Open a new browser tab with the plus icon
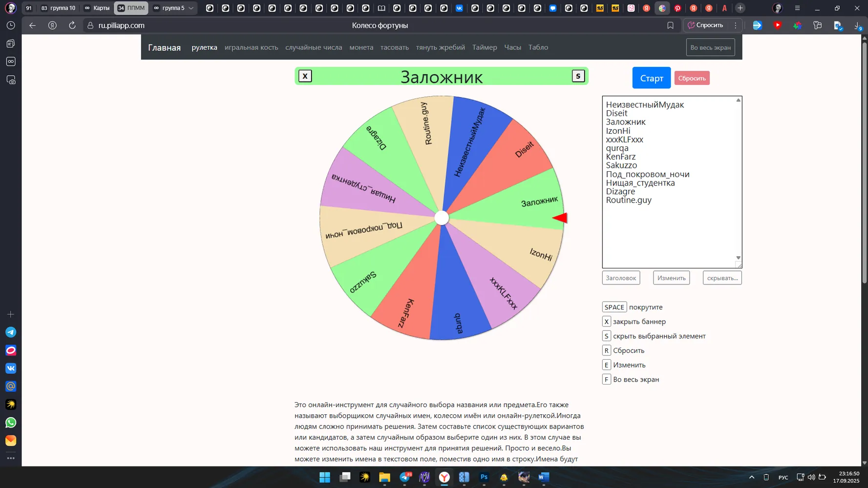868x488 pixels. (740, 8)
